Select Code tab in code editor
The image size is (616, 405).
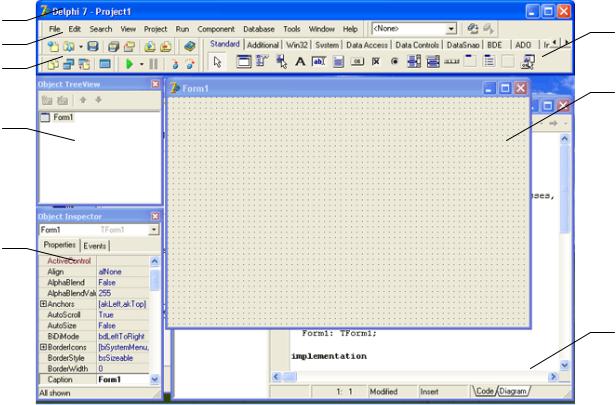484,391
